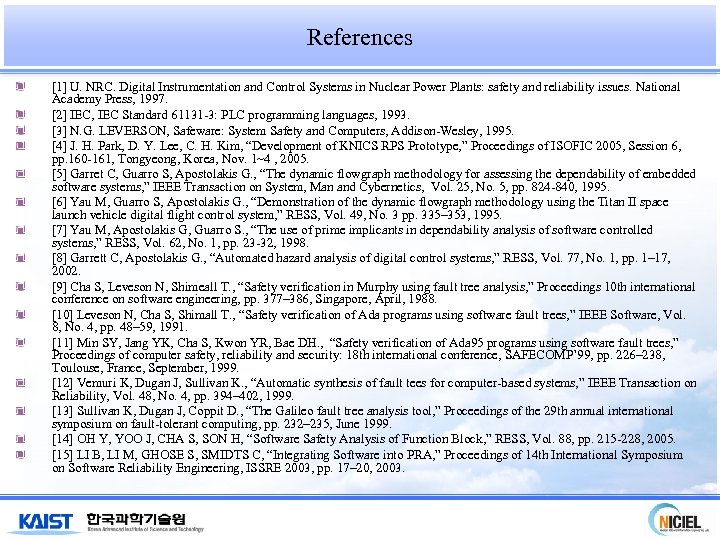Click bullet icon beside reference [2]

click(x=20, y=114)
